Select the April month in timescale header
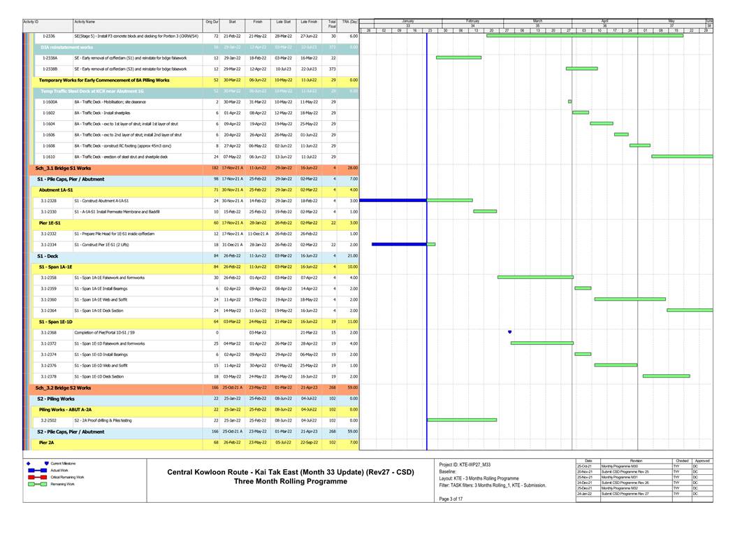756x535 pixels. pos(605,21)
